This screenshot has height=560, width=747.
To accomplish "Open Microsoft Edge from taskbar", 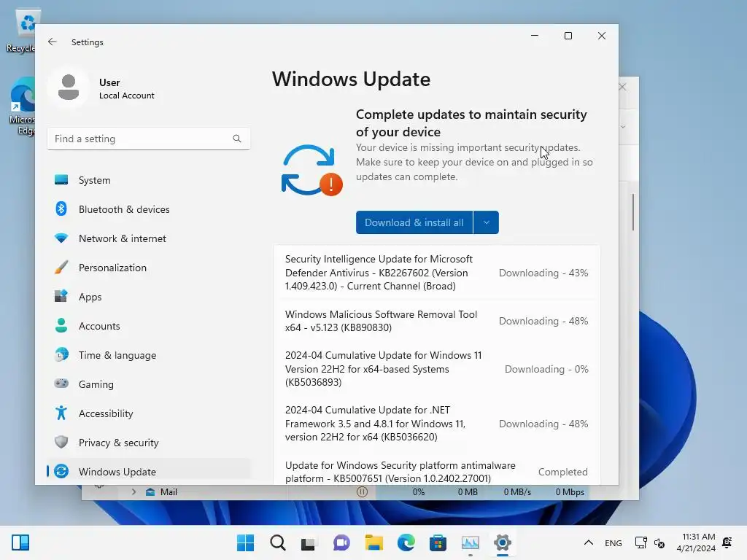I will pos(406,542).
